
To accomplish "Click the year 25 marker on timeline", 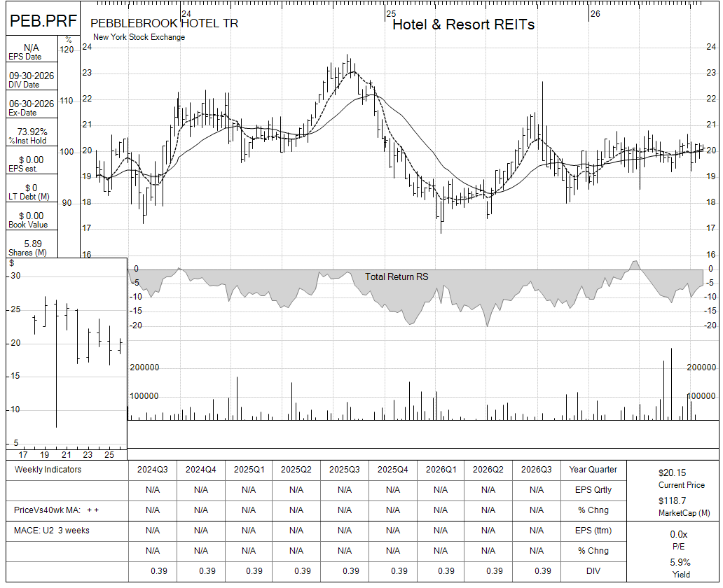I will (x=391, y=14).
